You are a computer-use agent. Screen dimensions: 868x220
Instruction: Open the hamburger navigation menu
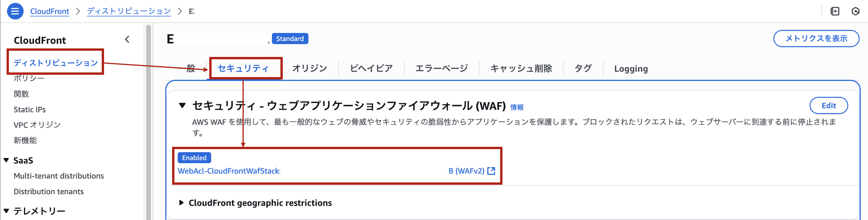[15, 11]
